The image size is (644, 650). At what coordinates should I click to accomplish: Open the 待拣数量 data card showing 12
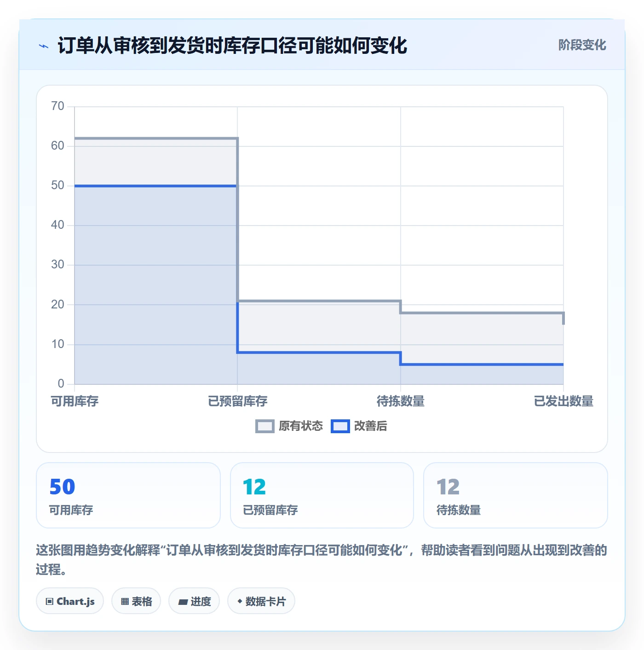click(515, 495)
